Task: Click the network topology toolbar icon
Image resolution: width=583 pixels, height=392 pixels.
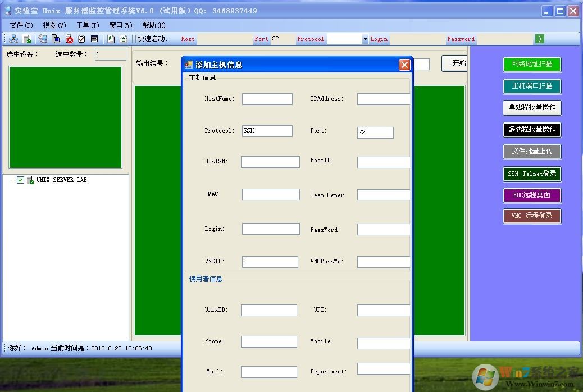Action: (x=13, y=39)
